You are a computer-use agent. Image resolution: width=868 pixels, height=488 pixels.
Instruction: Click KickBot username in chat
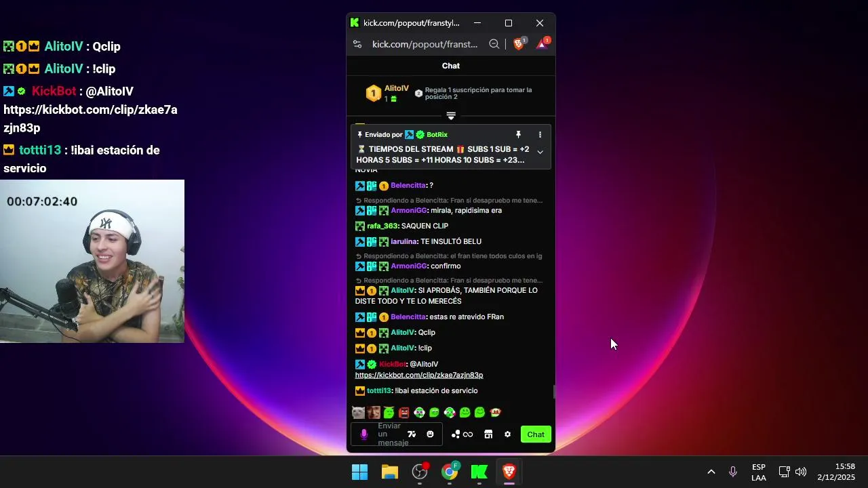(x=392, y=364)
